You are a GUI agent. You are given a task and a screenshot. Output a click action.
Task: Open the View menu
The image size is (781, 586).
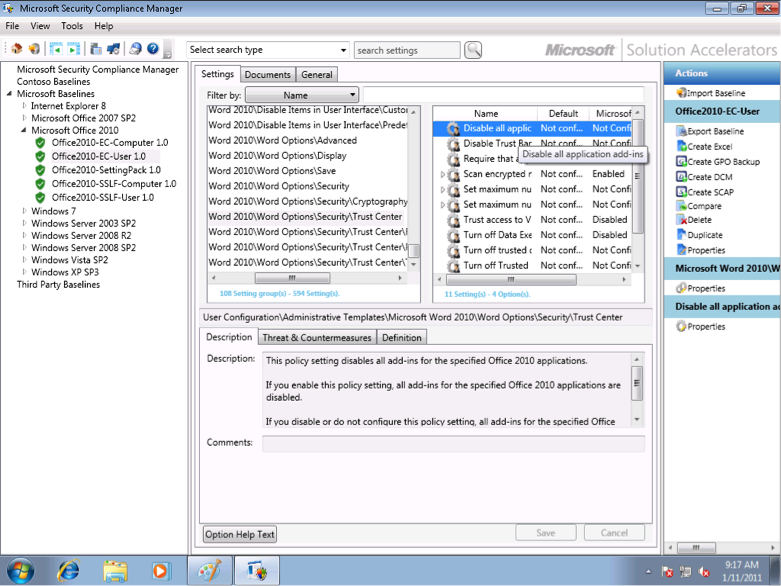40,26
